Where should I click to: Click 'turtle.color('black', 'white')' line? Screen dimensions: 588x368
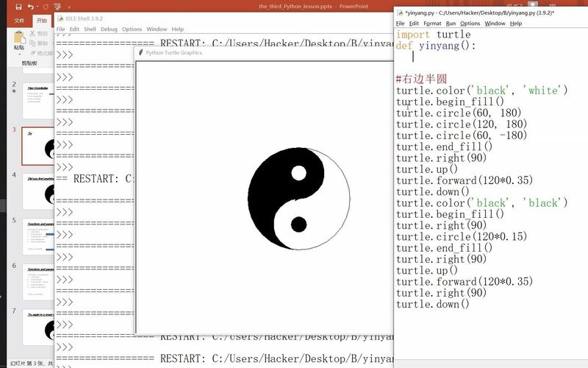click(x=482, y=91)
